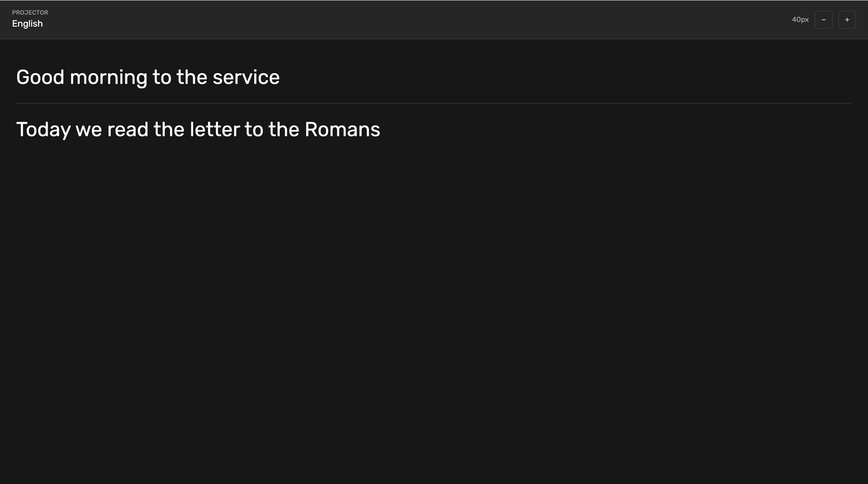Click "to" in the Good morning caption
This screenshot has width=868, height=484.
[162, 77]
